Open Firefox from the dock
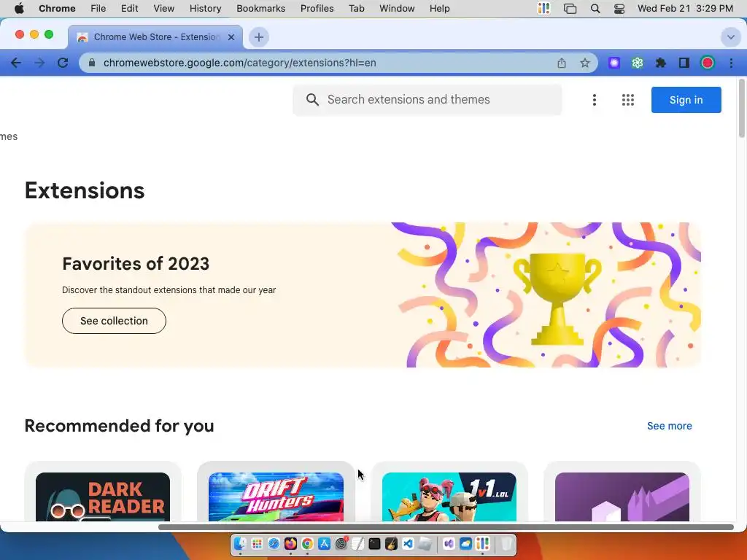 (290, 543)
